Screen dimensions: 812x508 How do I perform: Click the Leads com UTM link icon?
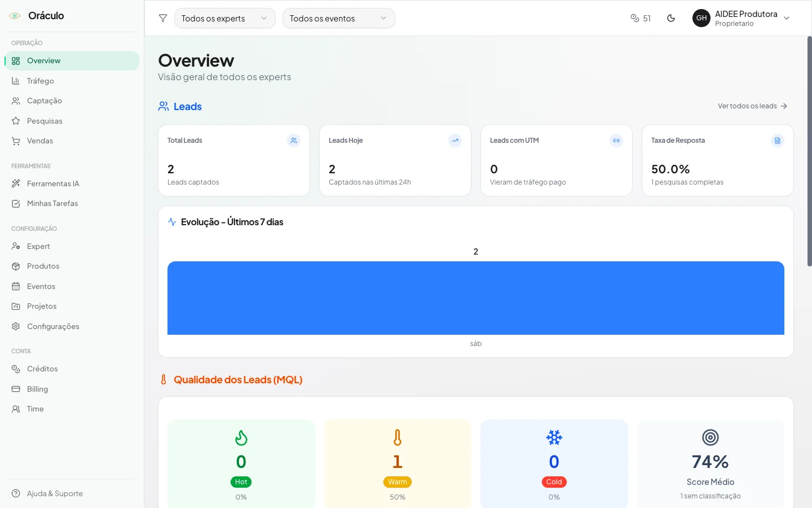point(616,141)
